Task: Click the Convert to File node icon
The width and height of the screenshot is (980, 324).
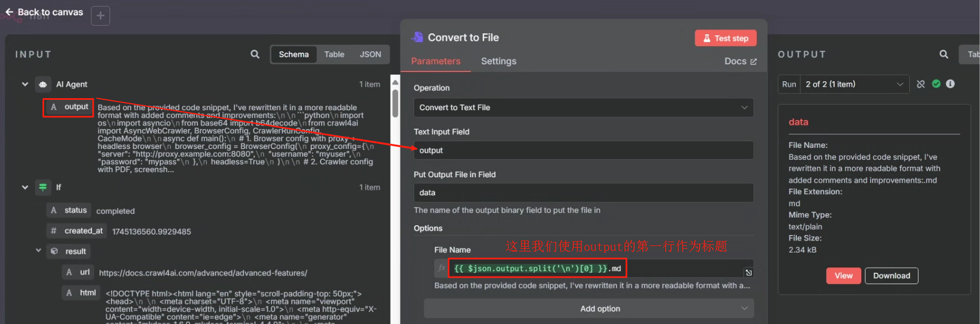Action: [x=417, y=37]
